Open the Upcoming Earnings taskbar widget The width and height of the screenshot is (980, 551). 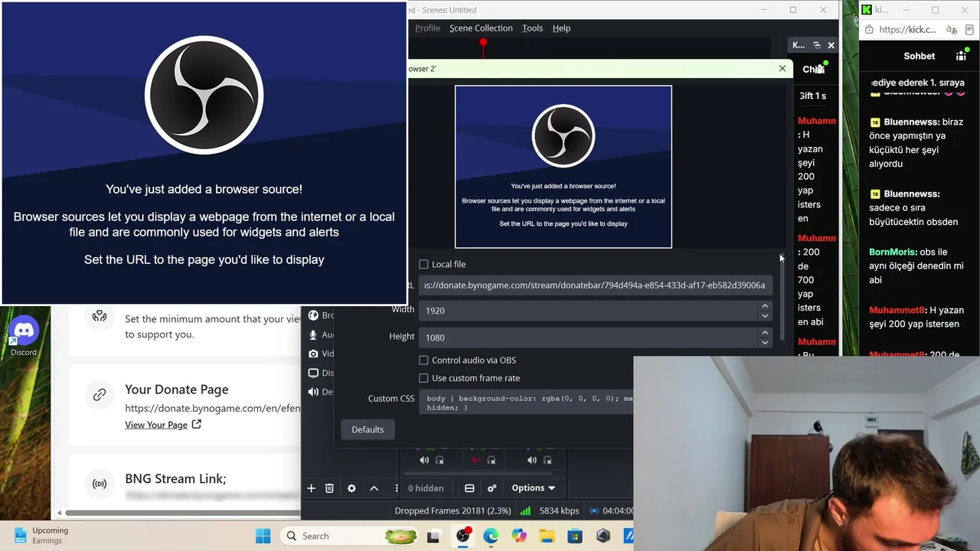pos(41,536)
